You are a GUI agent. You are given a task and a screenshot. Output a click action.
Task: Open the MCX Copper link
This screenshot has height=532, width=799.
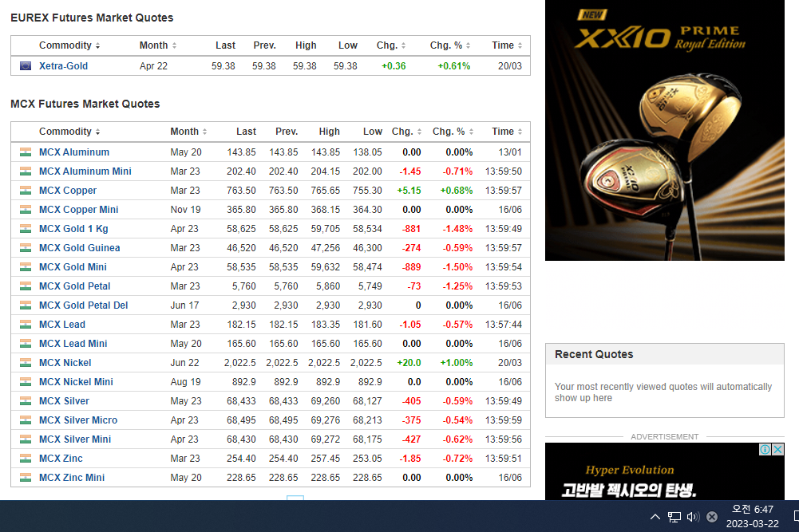(x=68, y=191)
